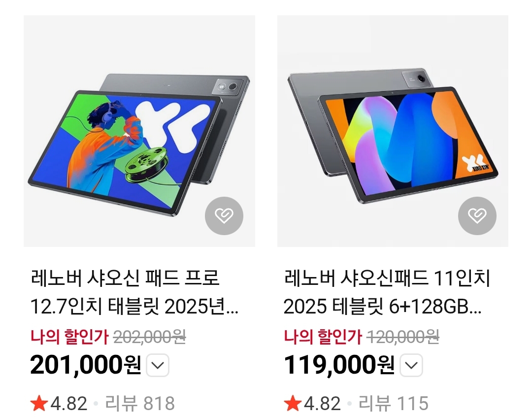This screenshot has width=532, height=418.
Task: Open 리뷰 115 reviews for right product
Action: coord(393,403)
